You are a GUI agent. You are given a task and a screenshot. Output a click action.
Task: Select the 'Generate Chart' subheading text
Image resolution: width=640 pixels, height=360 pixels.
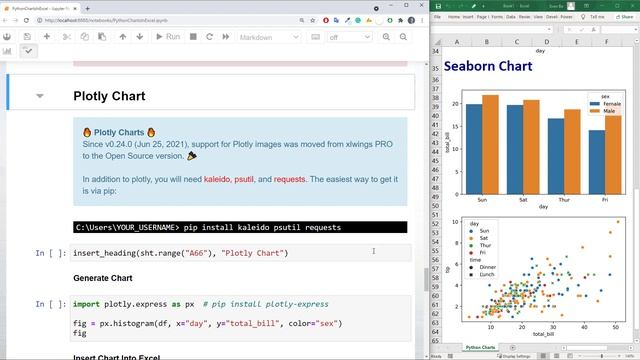tap(103, 278)
